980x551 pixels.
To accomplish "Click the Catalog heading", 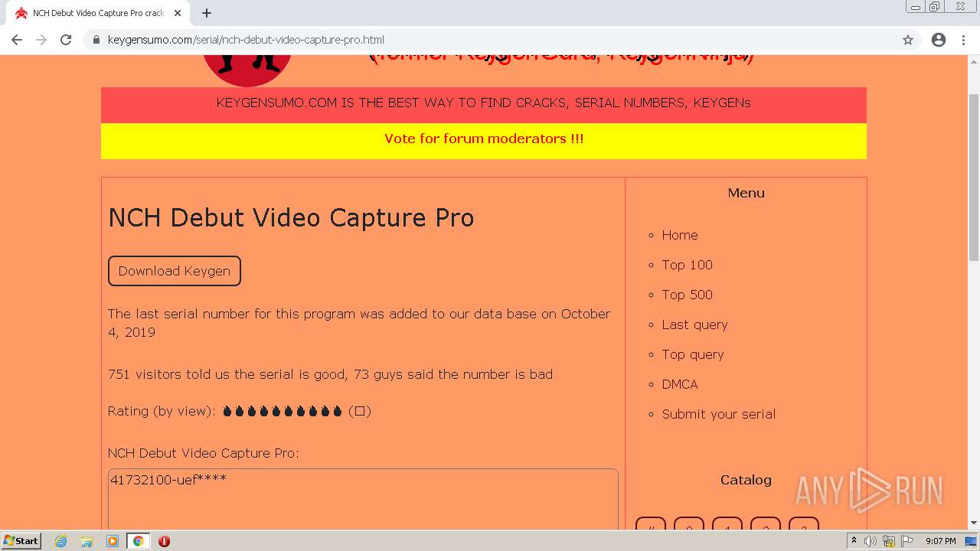I will [746, 480].
